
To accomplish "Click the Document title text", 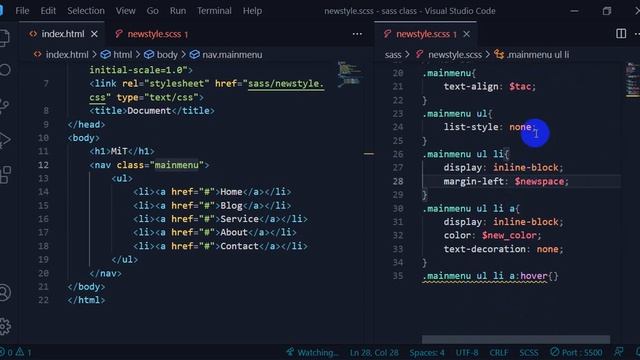I will (x=149, y=111).
